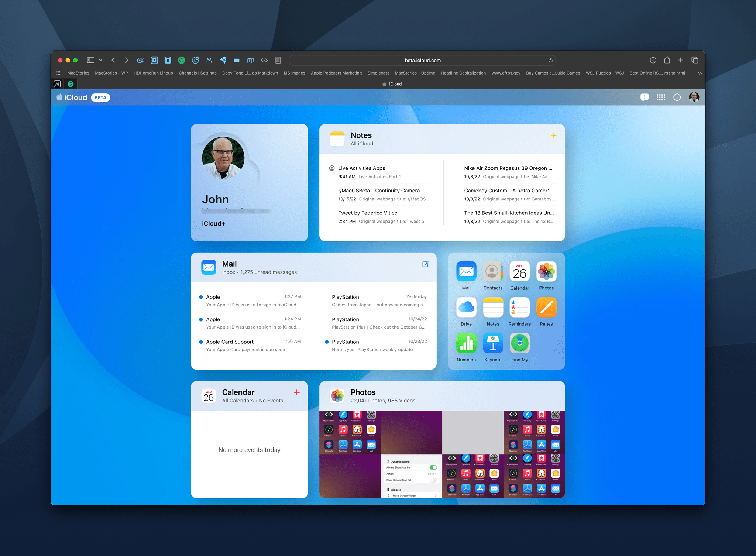Select the iCloud tab
Viewport: 756px width, 556px height.
(392, 84)
